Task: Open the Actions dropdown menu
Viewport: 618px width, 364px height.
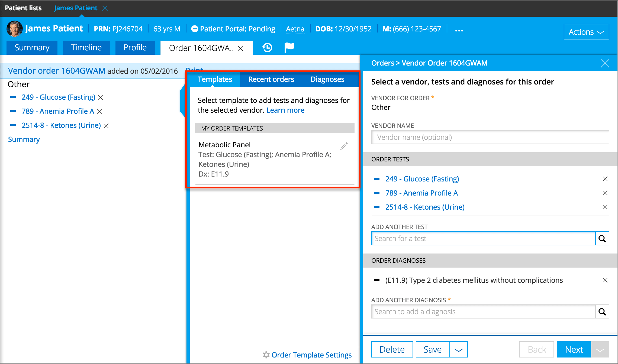Action: point(586,32)
